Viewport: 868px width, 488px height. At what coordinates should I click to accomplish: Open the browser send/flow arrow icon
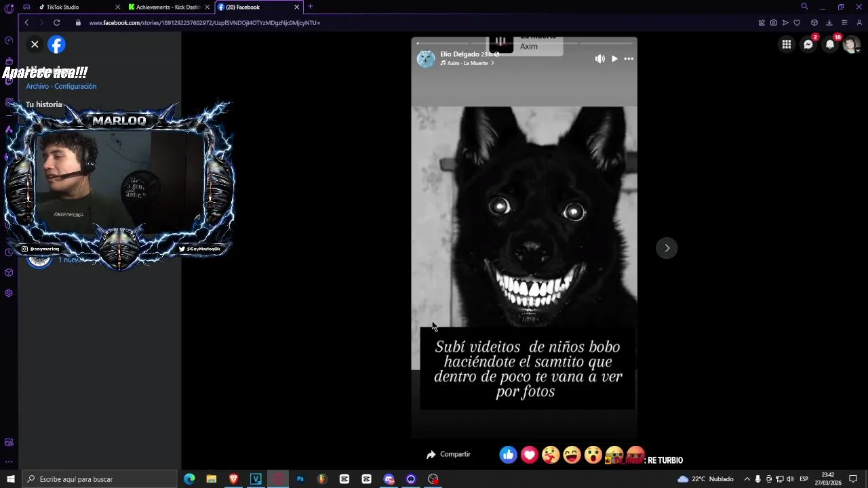[x=785, y=22]
